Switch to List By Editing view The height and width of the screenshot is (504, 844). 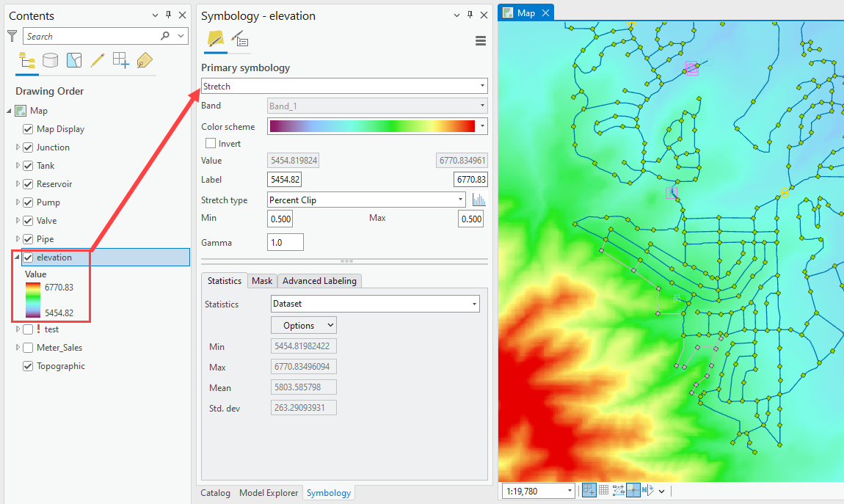98,60
